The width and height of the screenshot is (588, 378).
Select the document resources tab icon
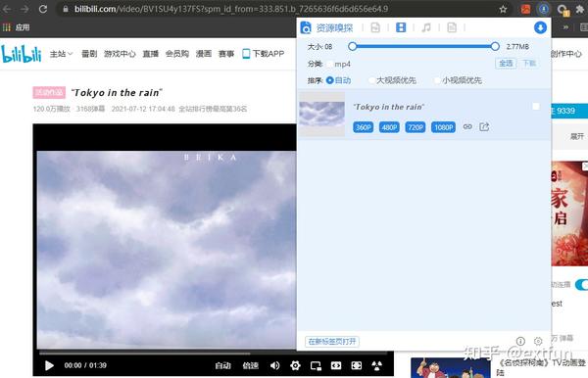point(452,27)
